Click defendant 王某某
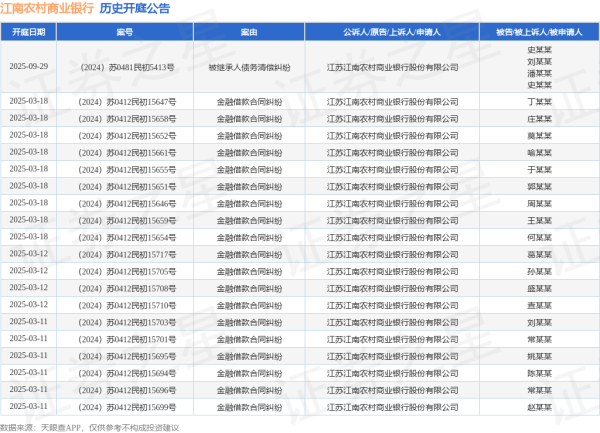The width and height of the screenshot is (600, 433). coord(540,221)
